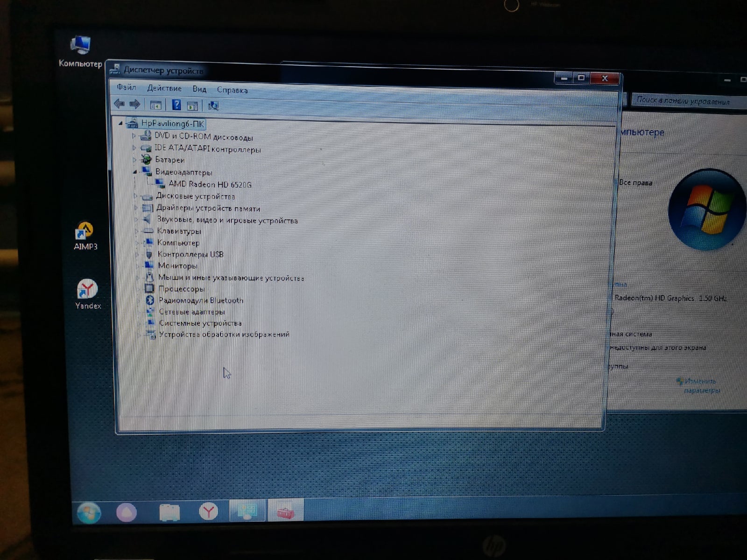Click the speaker icon for Звуковые устройства

tap(148, 219)
